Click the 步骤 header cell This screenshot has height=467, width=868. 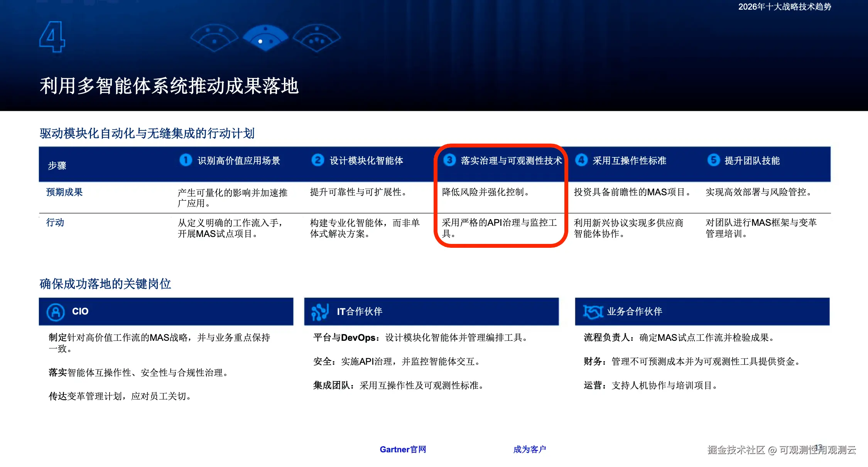click(x=57, y=166)
